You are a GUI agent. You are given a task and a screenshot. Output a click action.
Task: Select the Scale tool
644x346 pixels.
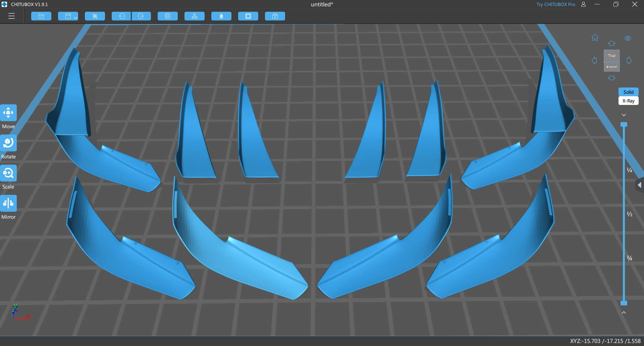[8, 173]
